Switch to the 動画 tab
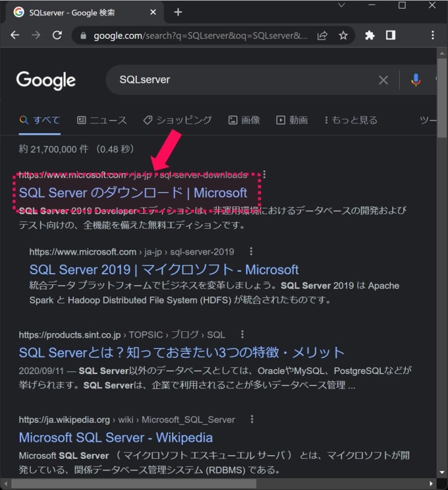 click(x=292, y=120)
